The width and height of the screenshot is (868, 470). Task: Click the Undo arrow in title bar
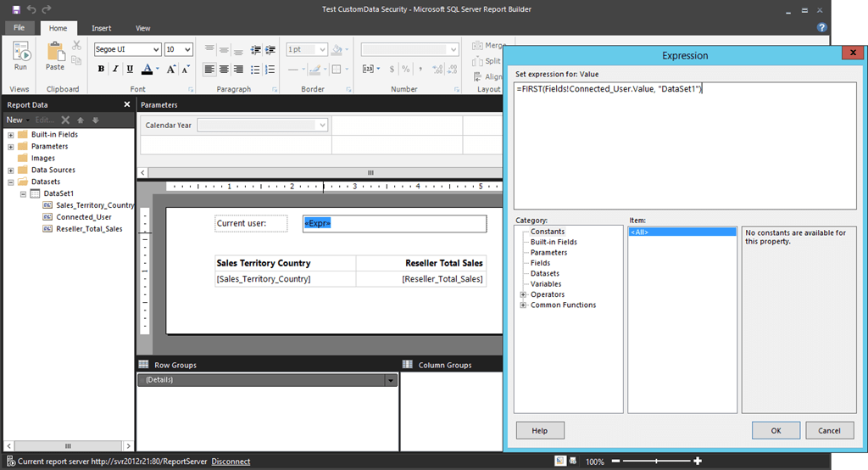pos(31,9)
